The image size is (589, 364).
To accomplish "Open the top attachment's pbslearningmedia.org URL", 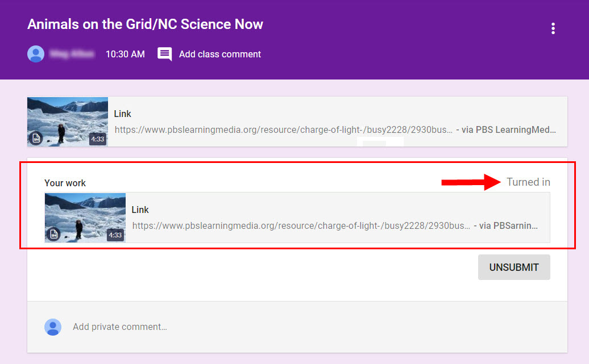I will click(x=283, y=129).
